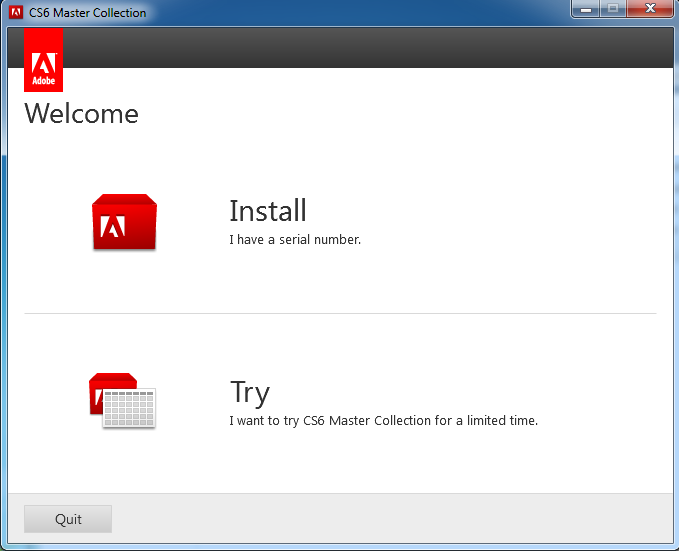Click the small Adobe icon in the title bar
The image size is (679, 551).
(x=16, y=13)
